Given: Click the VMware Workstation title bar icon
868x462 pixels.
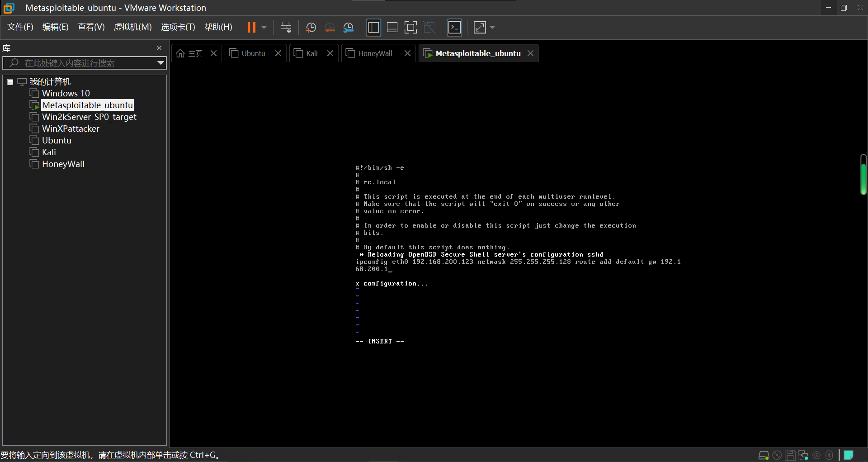Looking at the screenshot, I should tap(9, 8).
